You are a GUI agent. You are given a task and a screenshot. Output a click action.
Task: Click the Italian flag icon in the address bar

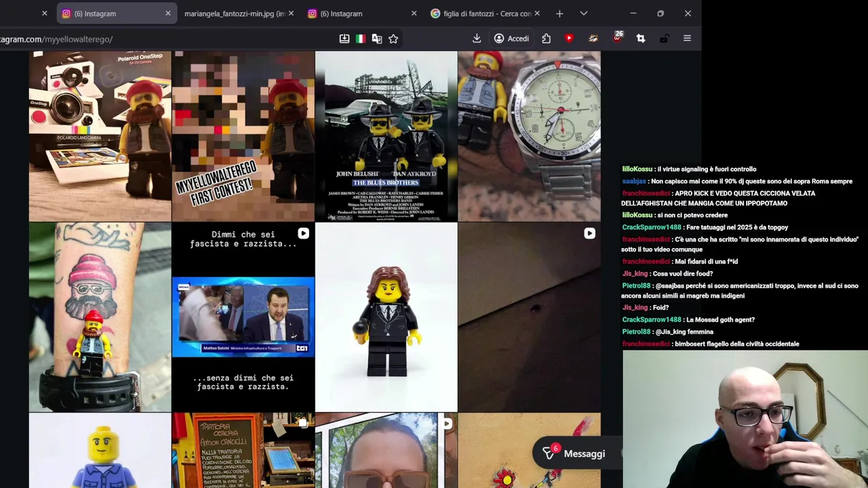click(x=361, y=39)
